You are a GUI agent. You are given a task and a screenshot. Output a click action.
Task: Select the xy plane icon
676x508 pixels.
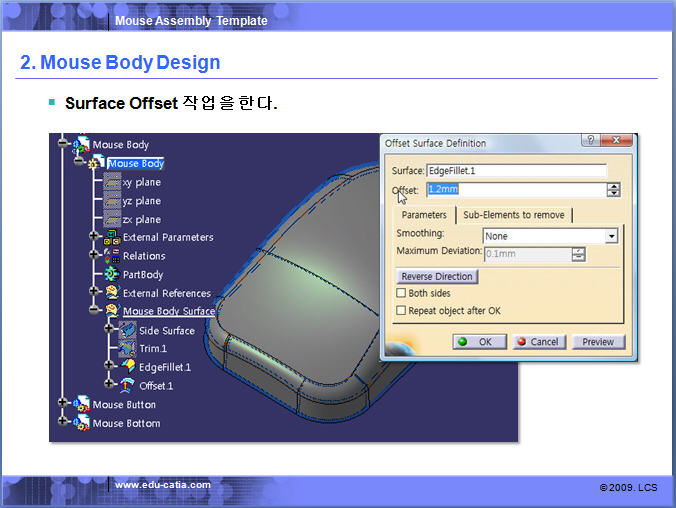tap(112, 183)
